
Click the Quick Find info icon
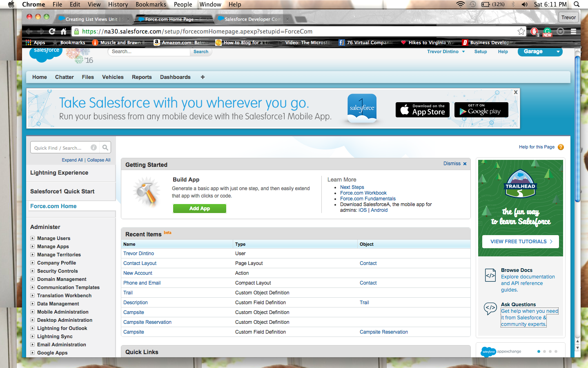[x=94, y=148]
